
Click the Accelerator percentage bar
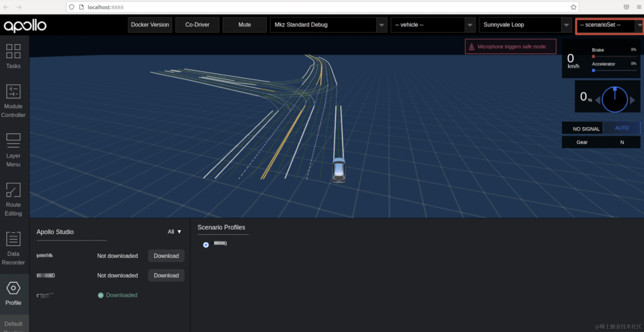[x=614, y=70]
